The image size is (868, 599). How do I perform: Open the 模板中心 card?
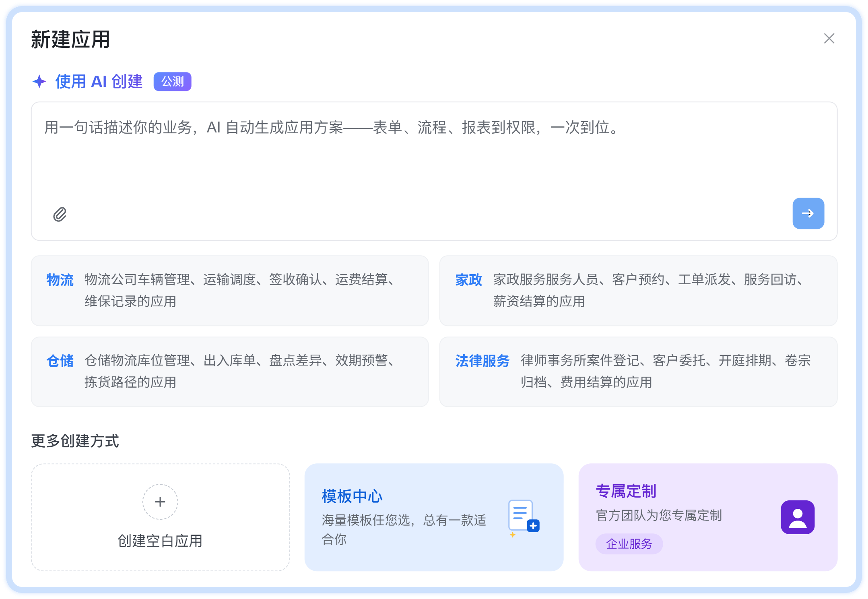(434, 517)
